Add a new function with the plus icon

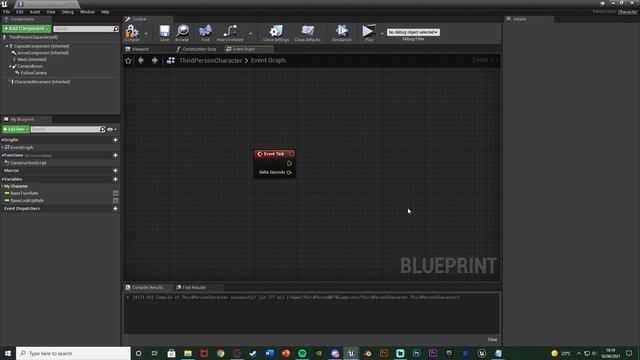pyautogui.click(x=115, y=156)
